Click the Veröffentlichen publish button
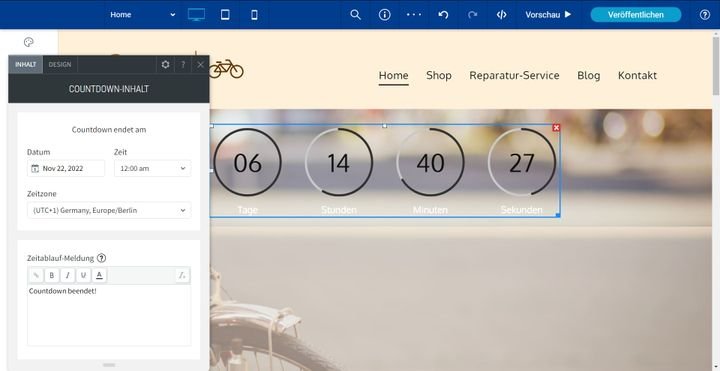The width and height of the screenshot is (720, 371). (636, 15)
